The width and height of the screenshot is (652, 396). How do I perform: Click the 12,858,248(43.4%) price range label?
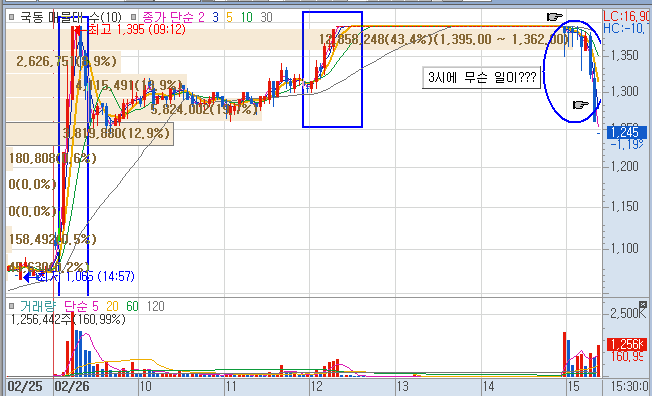(444, 40)
